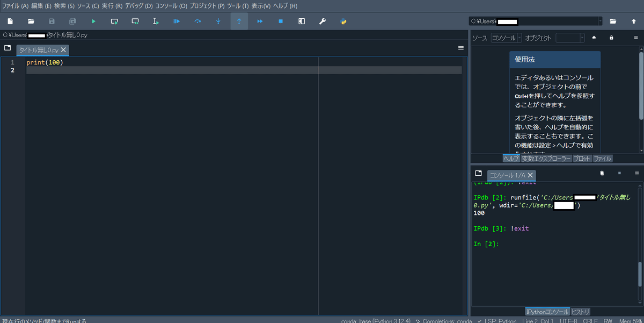The width and height of the screenshot is (644, 323).
Task: Click Help pane home icon
Action: pos(594,38)
